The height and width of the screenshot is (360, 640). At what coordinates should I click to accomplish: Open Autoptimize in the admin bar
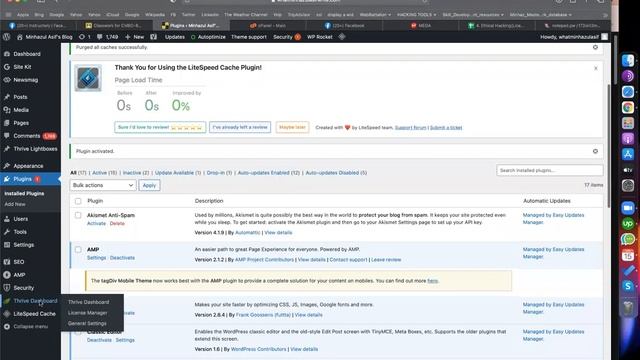coord(208,37)
